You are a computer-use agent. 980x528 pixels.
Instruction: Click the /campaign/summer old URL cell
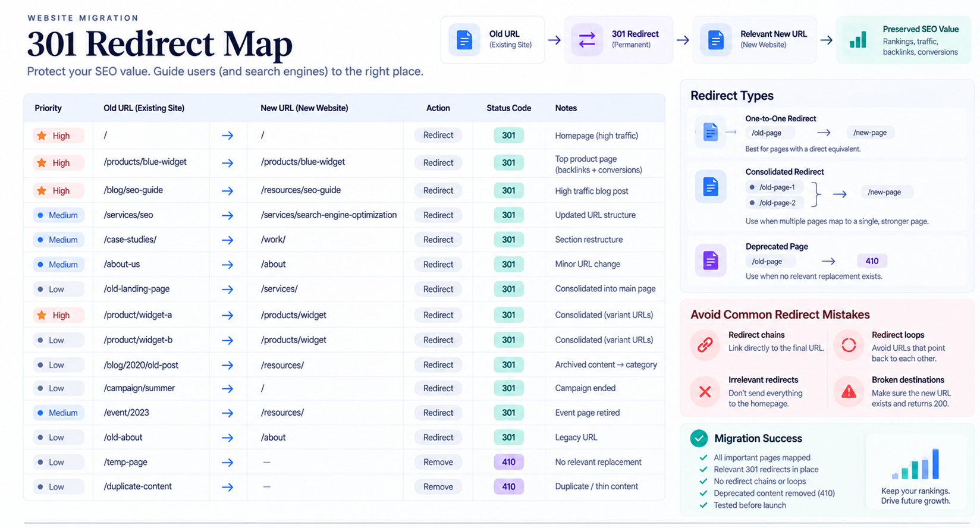coord(139,388)
